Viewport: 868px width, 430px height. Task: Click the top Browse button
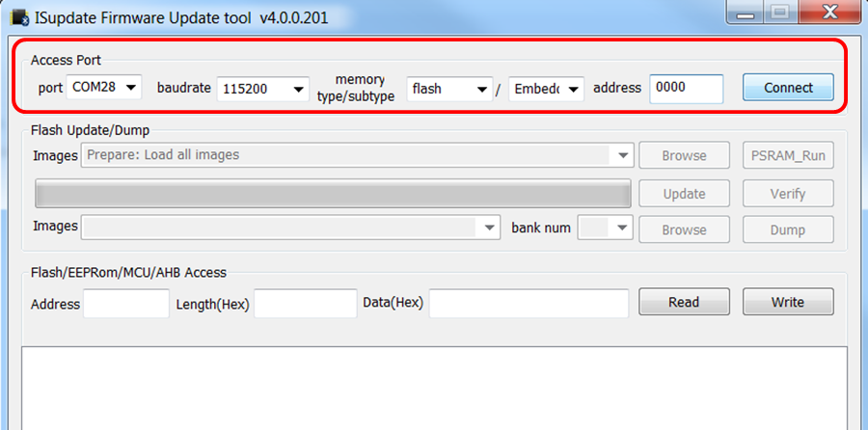click(x=684, y=155)
